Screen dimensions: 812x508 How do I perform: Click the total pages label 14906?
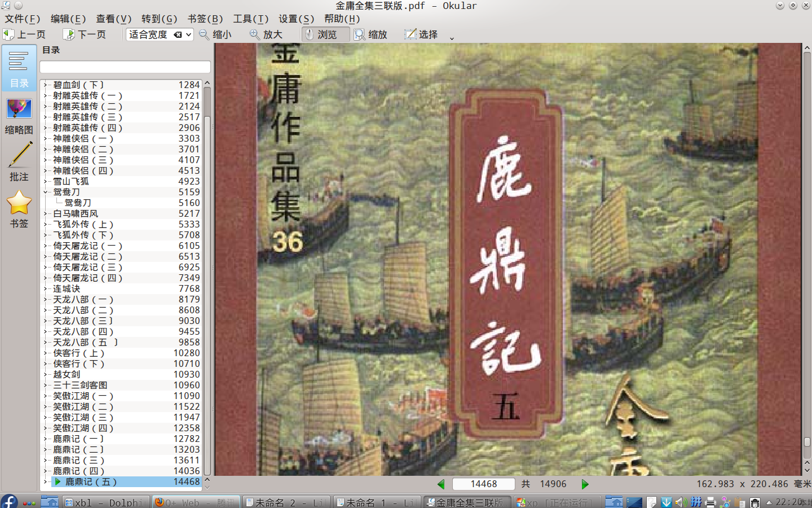point(553,484)
